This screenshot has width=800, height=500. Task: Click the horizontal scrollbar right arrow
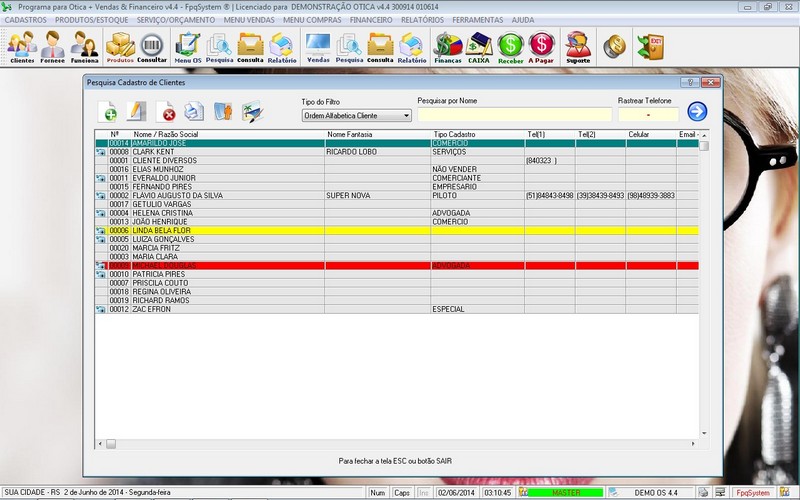(693, 443)
